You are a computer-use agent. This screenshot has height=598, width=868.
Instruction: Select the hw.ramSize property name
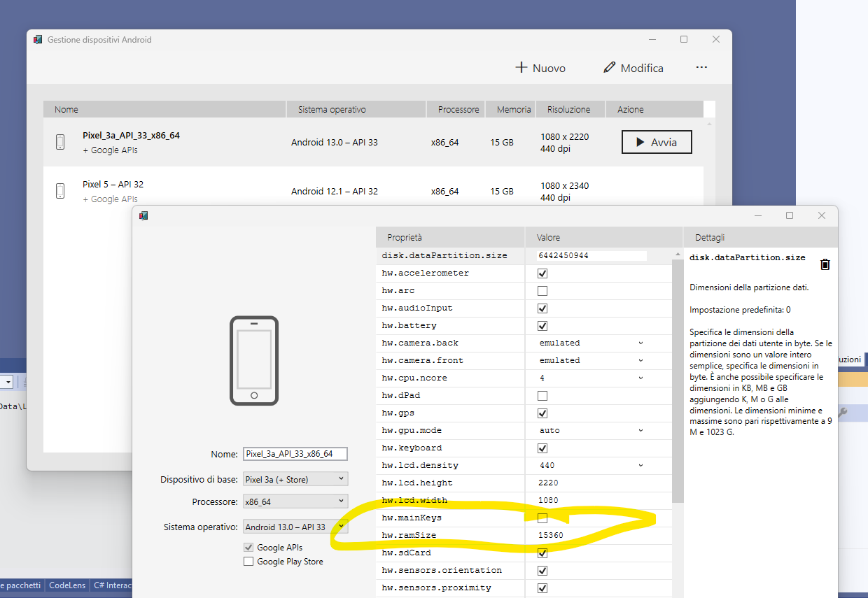coord(409,536)
